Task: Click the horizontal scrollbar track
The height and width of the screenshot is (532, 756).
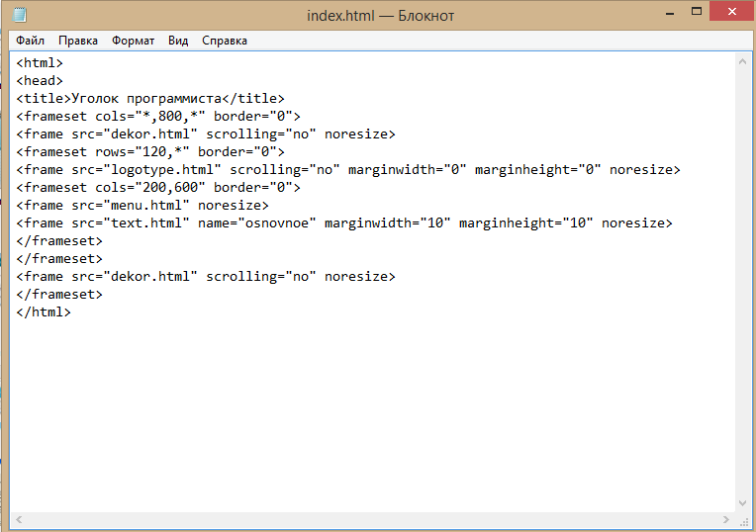Action: pos(371,519)
